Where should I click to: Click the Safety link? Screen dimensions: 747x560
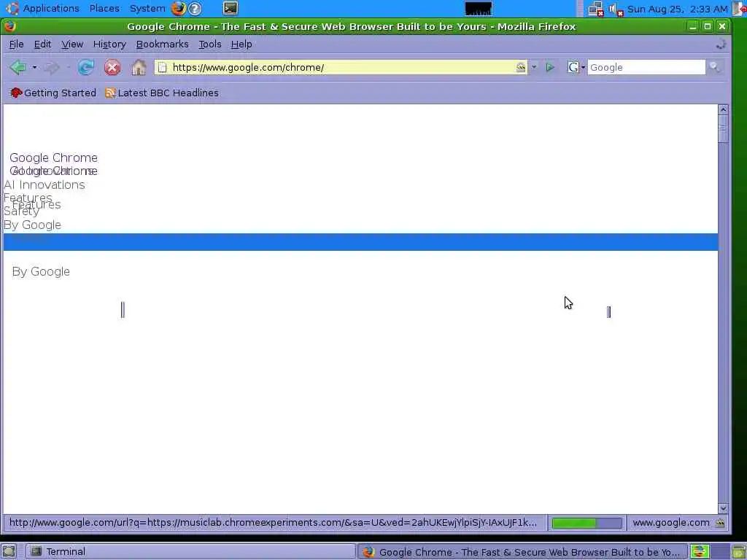[x=21, y=211]
